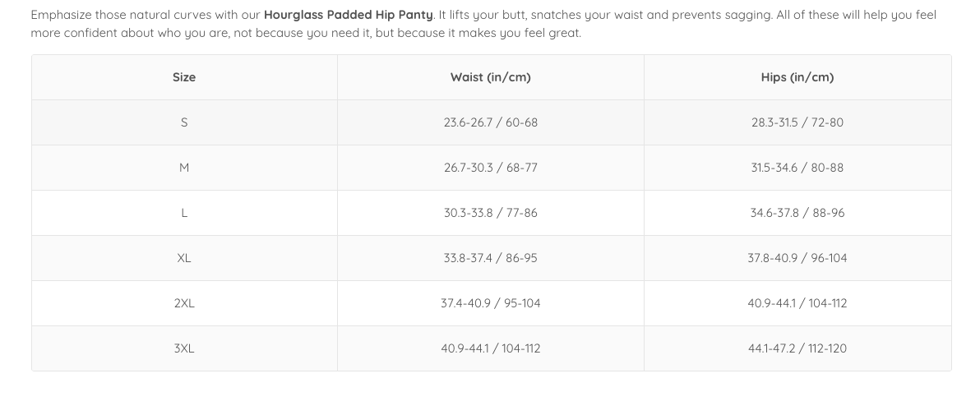Click hips value 37.8-40.9 / 96-104
Image resolution: width=980 pixels, height=415 pixels.
pyautogui.click(x=797, y=258)
